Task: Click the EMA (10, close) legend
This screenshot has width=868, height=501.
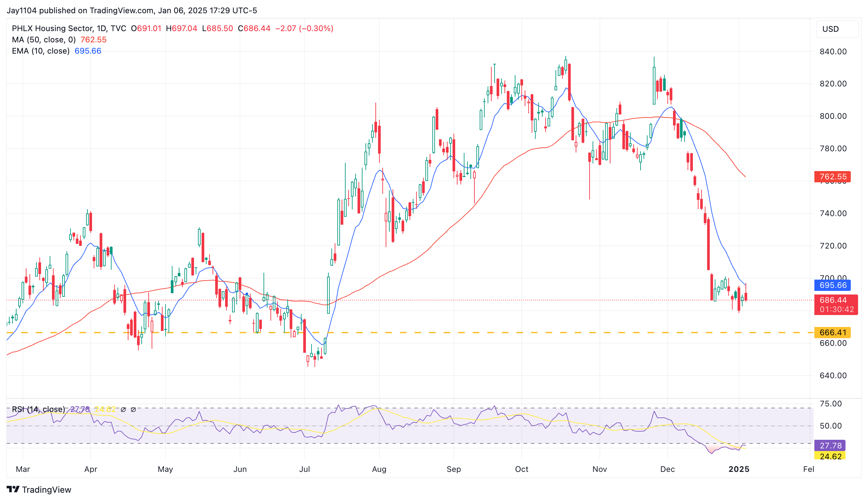Action: pos(41,51)
